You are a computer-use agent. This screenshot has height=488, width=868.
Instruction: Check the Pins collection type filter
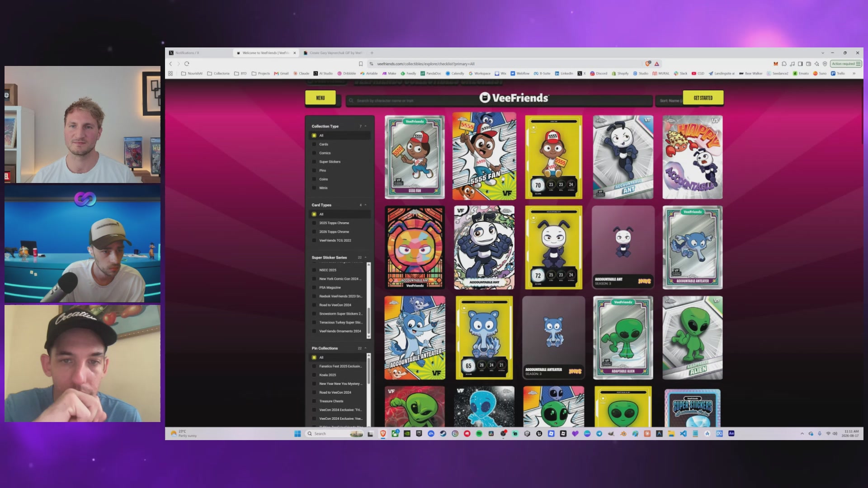(x=314, y=170)
